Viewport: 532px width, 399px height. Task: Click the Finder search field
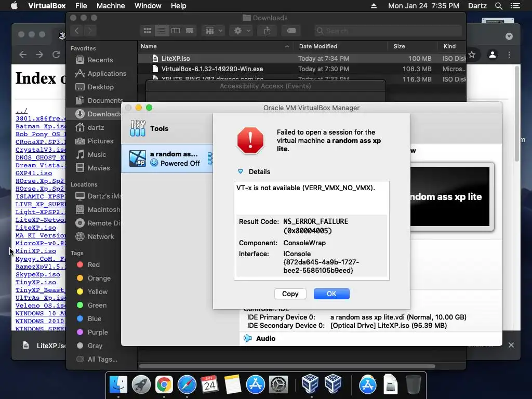point(388,31)
